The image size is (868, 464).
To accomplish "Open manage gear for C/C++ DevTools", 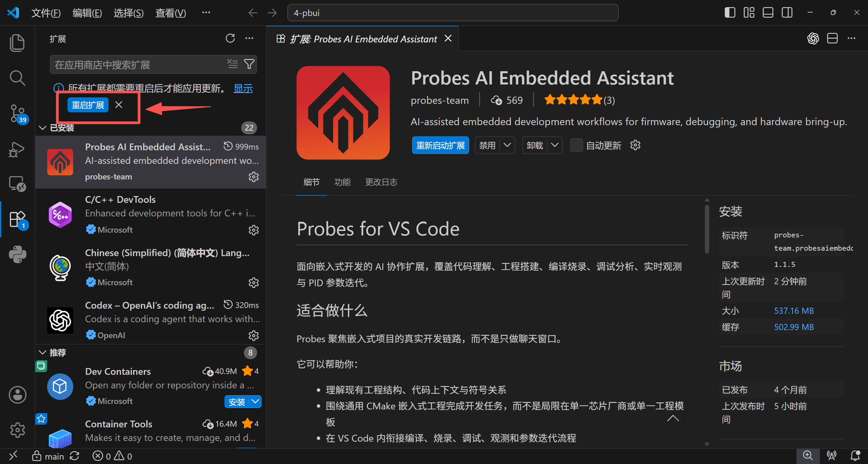I will pyautogui.click(x=254, y=230).
